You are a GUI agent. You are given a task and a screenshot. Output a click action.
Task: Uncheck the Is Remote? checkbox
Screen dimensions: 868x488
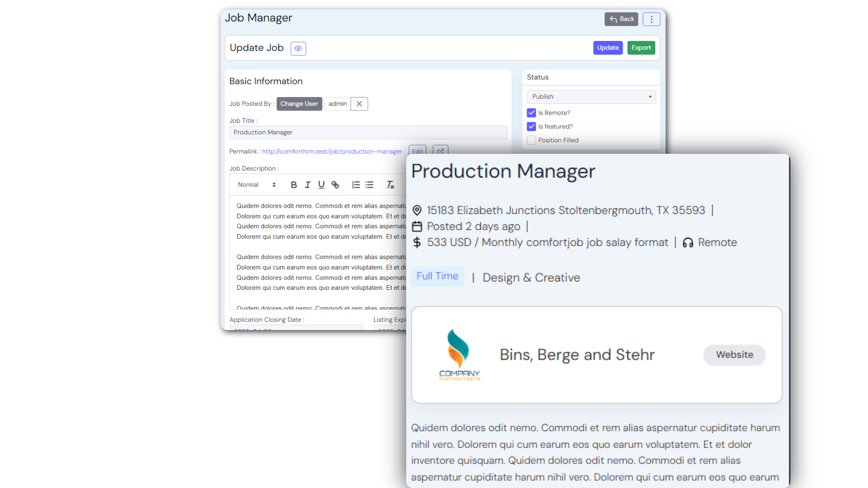(531, 113)
